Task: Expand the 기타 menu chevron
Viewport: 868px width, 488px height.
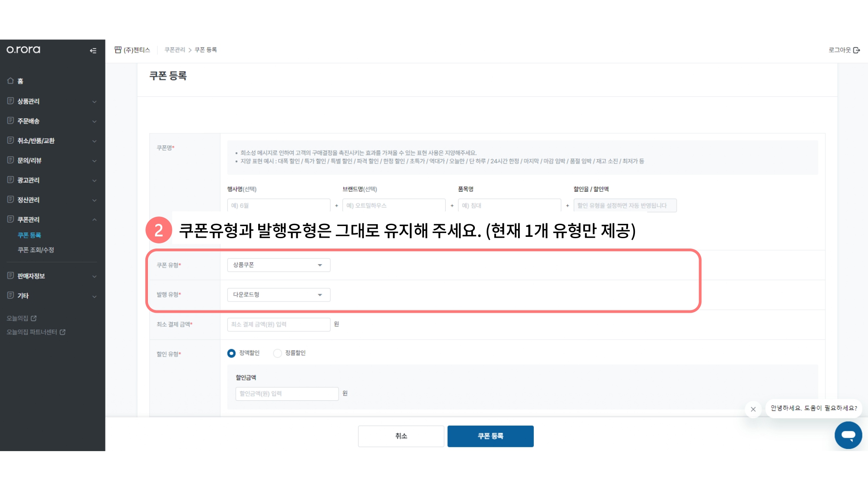Action: [x=94, y=296]
